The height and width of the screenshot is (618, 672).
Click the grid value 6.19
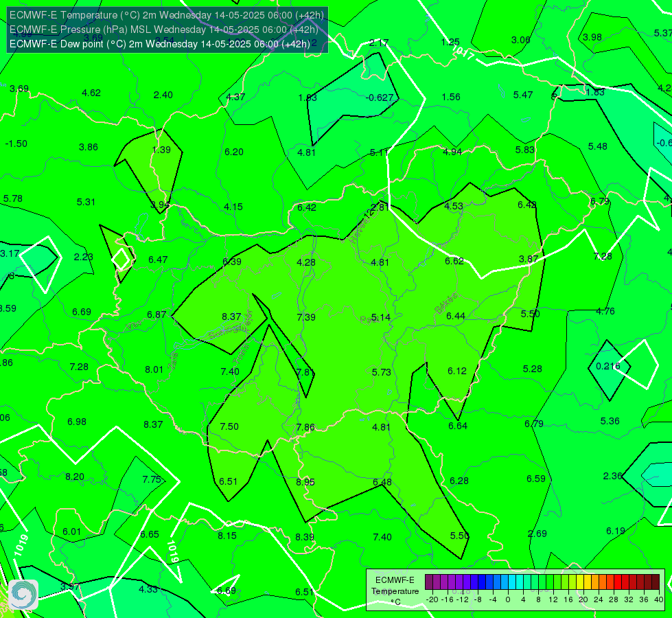pyautogui.click(x=616, y=531)
